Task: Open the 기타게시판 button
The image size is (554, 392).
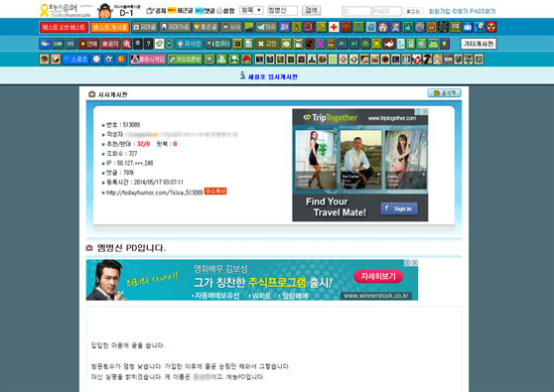Action: 479,44
